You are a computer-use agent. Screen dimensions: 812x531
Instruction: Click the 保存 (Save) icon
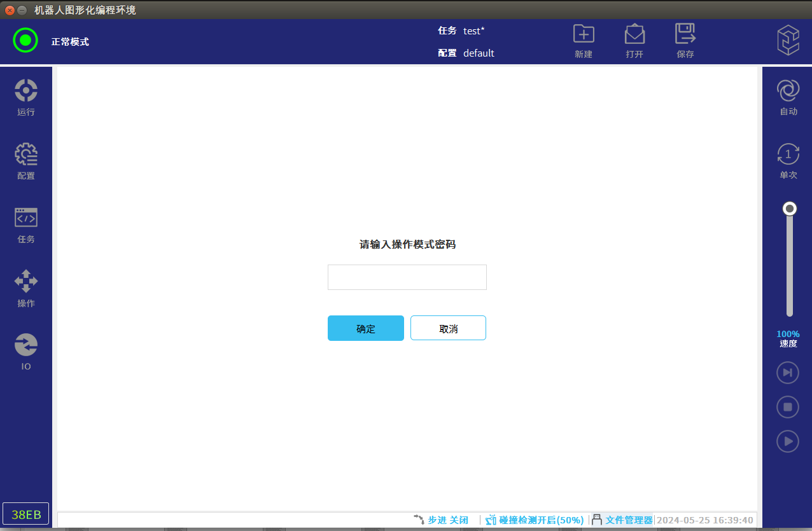[685, 35]
